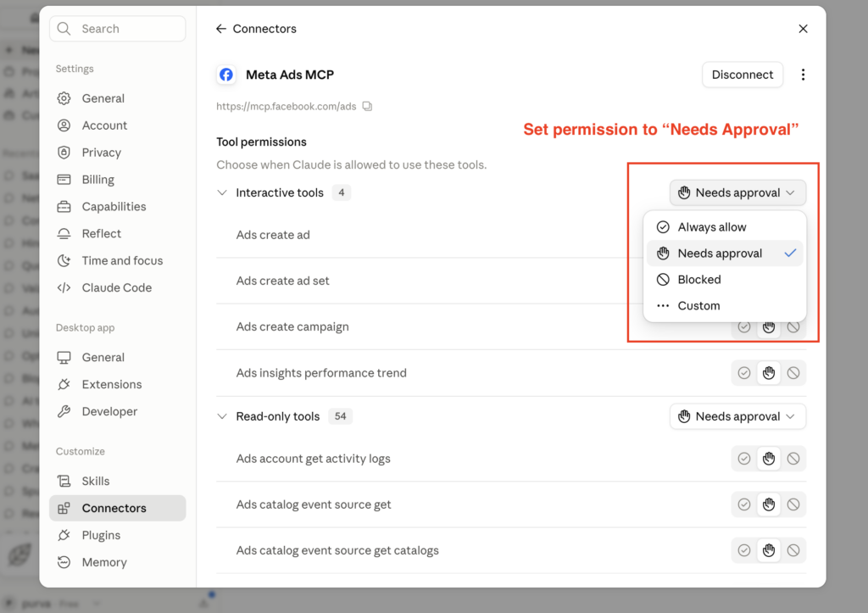Click the Interactive tools count badge 4
The width and height of the screenshot is (868, 613).
pos(341,192)
